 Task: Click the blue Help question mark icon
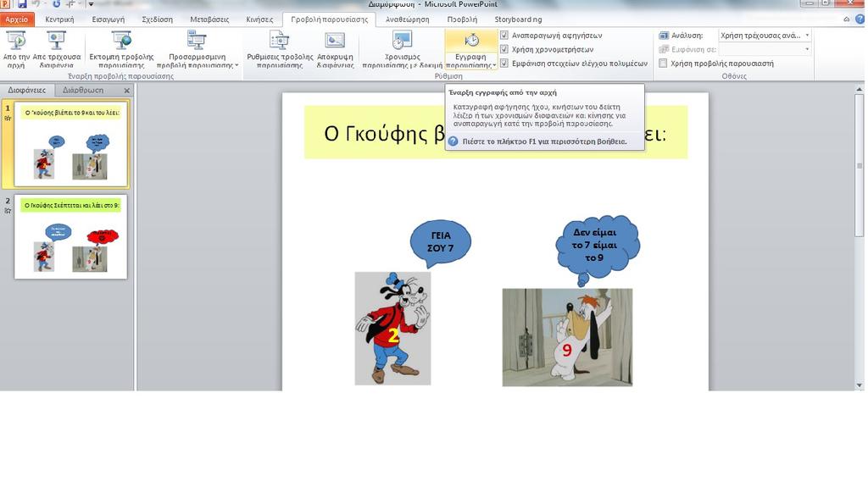tap(860, 19)
